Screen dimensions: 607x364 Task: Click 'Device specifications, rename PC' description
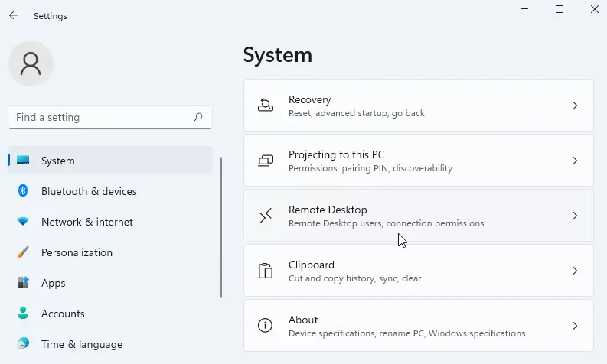[407, 333]
